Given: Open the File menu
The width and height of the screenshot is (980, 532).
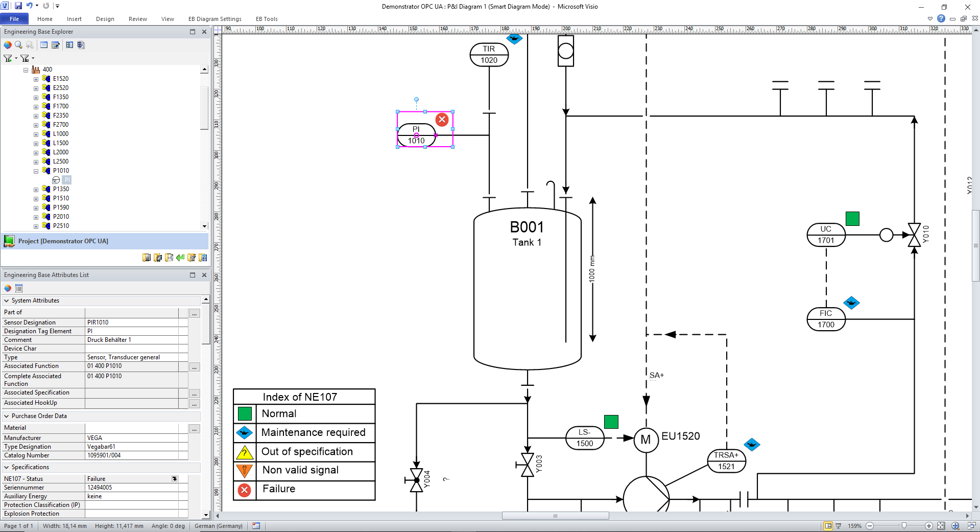Looking at the screenshot, I should click(x=14, y=19).
